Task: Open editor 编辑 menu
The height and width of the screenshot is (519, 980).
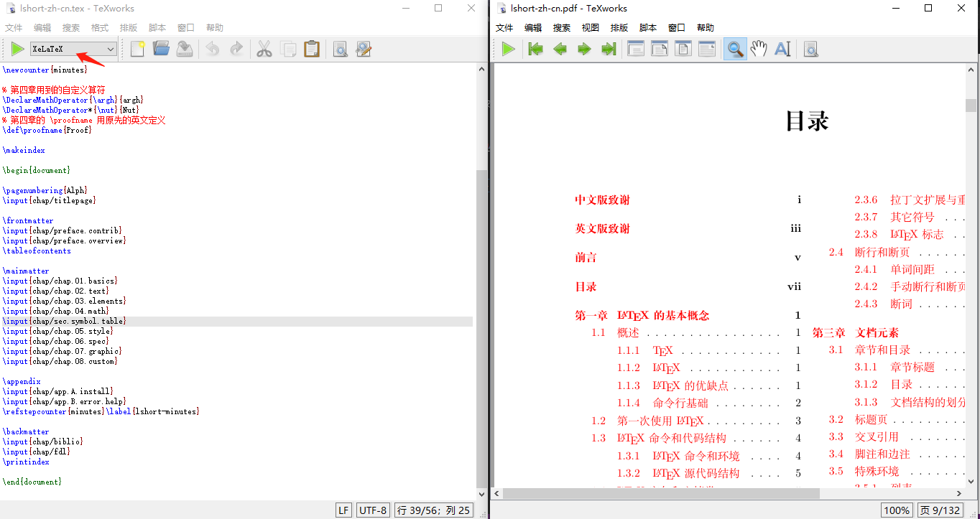Action: (42, 28)
